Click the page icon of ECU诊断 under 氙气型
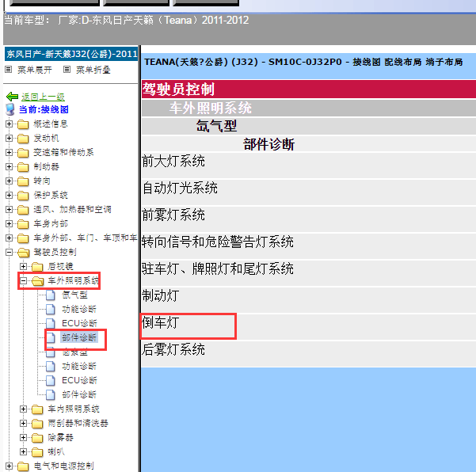The width and height of the screenshot is (476, 472). [51, 324]
